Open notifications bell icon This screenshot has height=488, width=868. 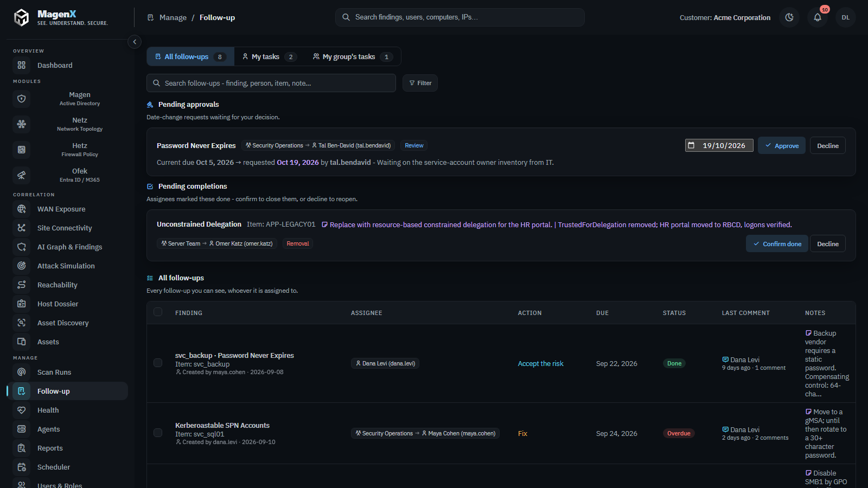click(x=818, y=17)
